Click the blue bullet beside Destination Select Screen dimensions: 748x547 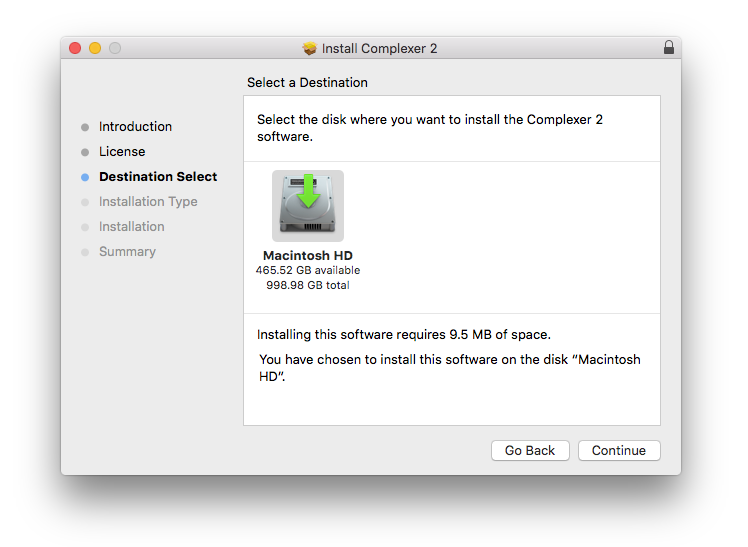85,177
